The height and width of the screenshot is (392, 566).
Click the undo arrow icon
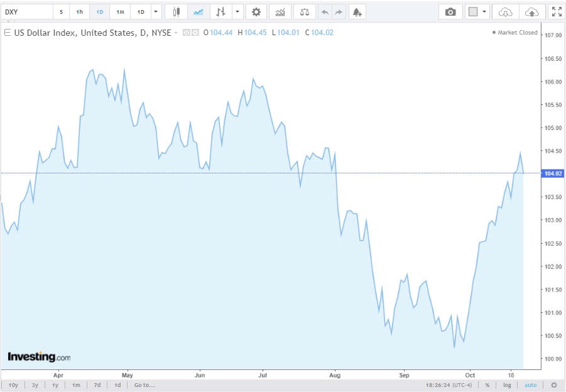click(324, 11)
